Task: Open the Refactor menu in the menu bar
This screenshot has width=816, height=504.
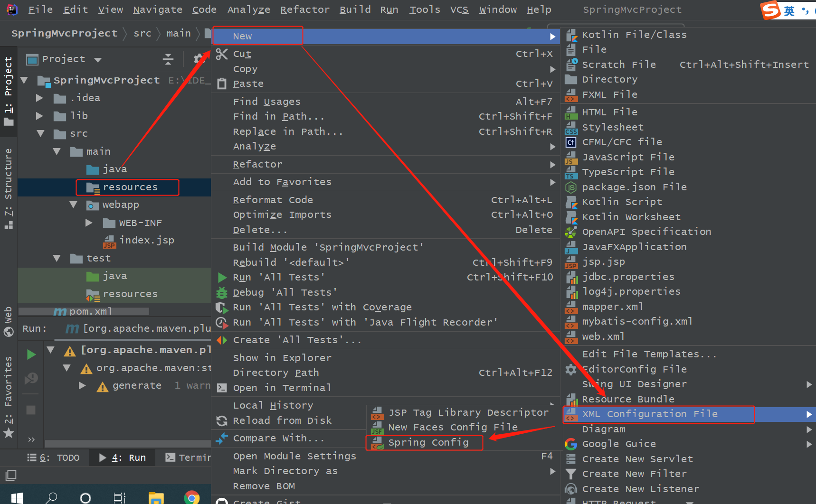Action: coord(305,9)
